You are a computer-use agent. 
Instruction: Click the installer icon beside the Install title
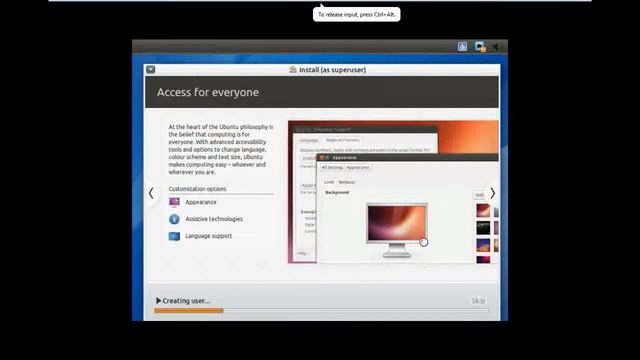pyautogui.click(x=293, y=69)
